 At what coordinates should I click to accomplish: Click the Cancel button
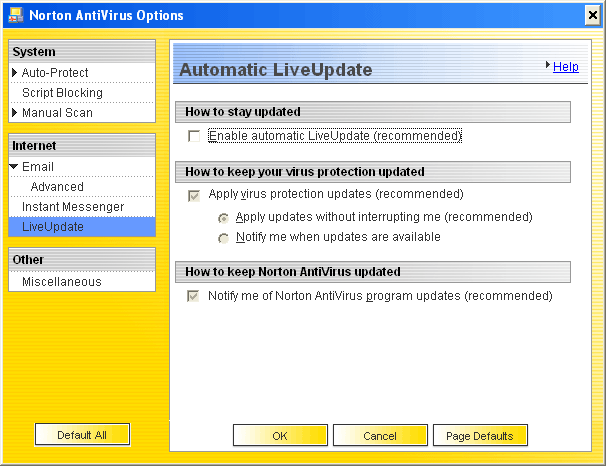[x=379, y=436]
